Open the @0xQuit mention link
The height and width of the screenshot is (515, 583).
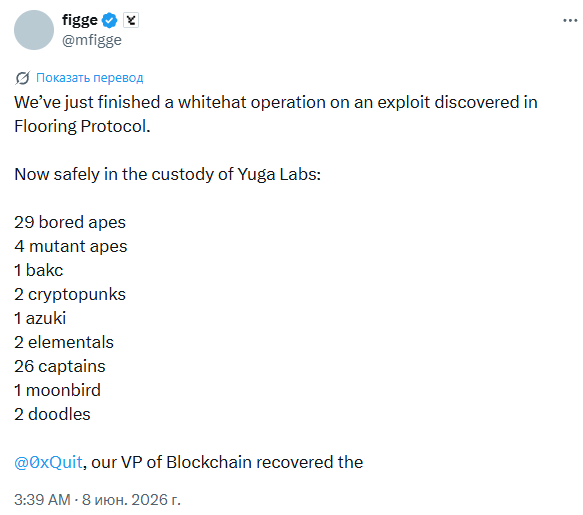point(48,462)
